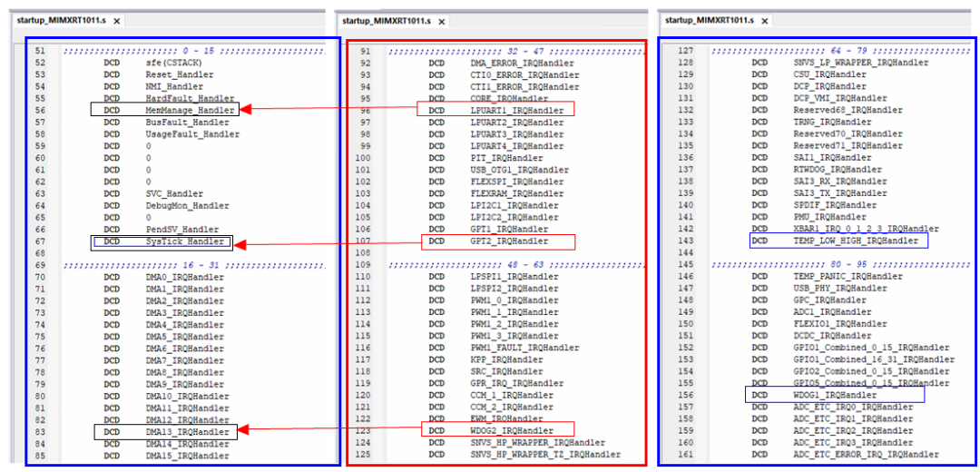Image resolution: width=980 pixels, height=472 pixels.
Task: Close the tab of the pane listing WDOG1_IRQHandler
Action: (x=764, y=21)
